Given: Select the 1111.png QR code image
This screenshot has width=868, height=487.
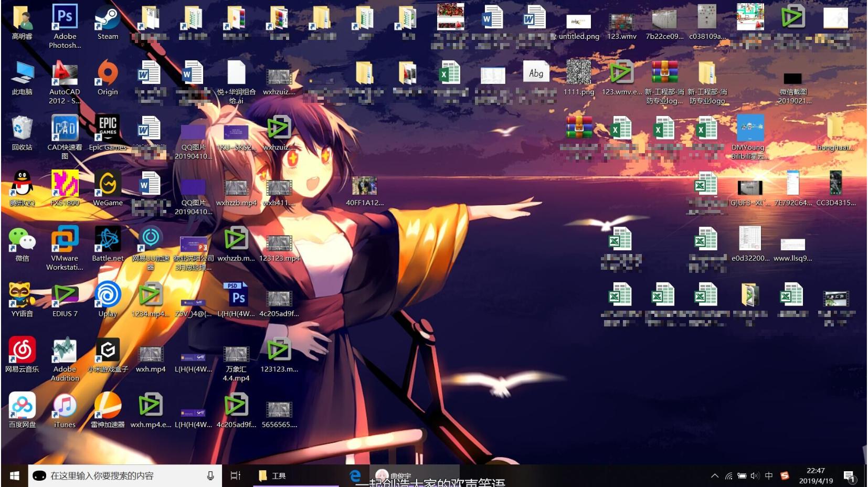Looking at the screenshot, I should pyautogui.click(x=579, y=78).
